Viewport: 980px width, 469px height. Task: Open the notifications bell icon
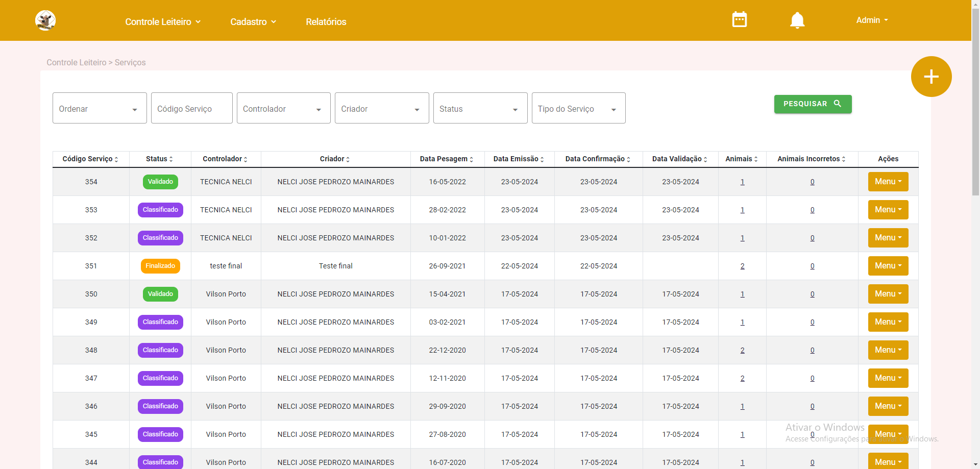[x=797, y=20]
